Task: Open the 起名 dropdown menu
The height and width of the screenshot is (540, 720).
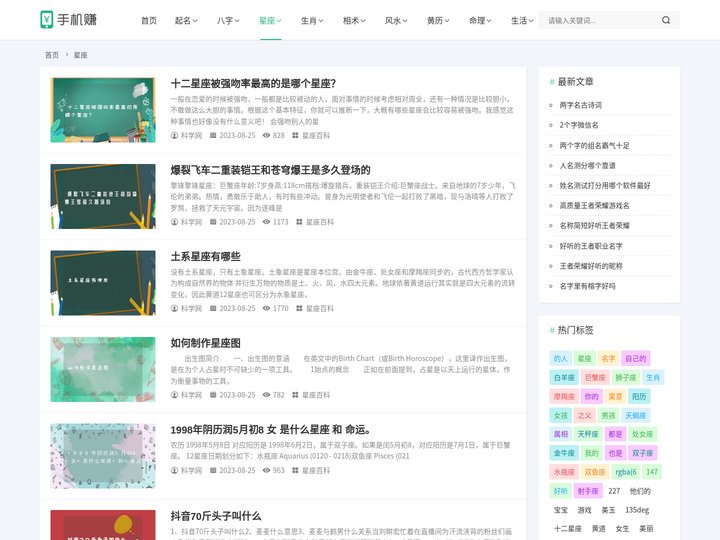Action: click(x=186, y=21)
